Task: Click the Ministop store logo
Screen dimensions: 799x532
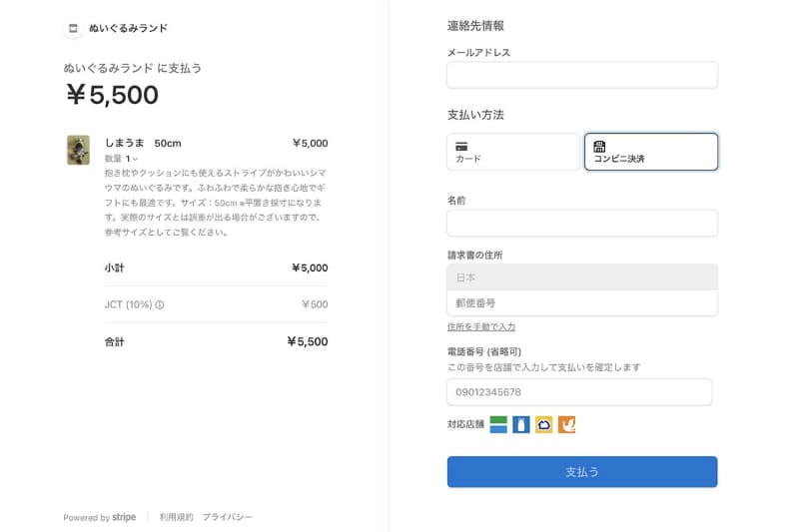Action: (x=544, y=424)
